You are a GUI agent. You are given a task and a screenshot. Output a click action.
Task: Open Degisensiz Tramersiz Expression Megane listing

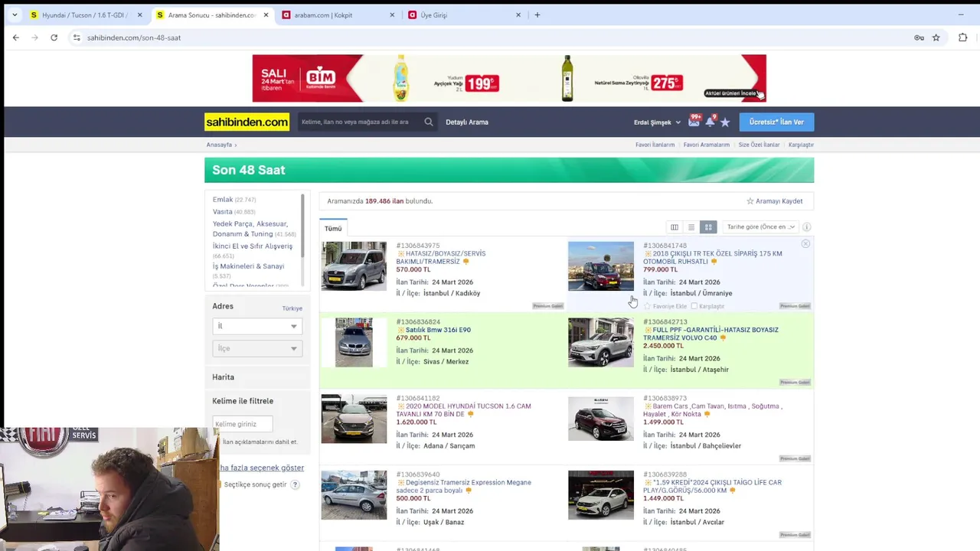463,487
